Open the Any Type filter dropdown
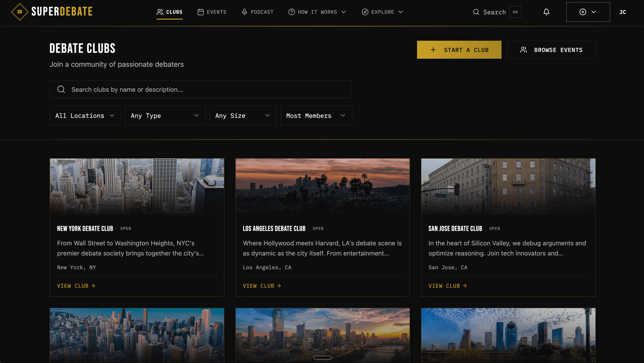The image size is (644, 363). tap(165, 116)
